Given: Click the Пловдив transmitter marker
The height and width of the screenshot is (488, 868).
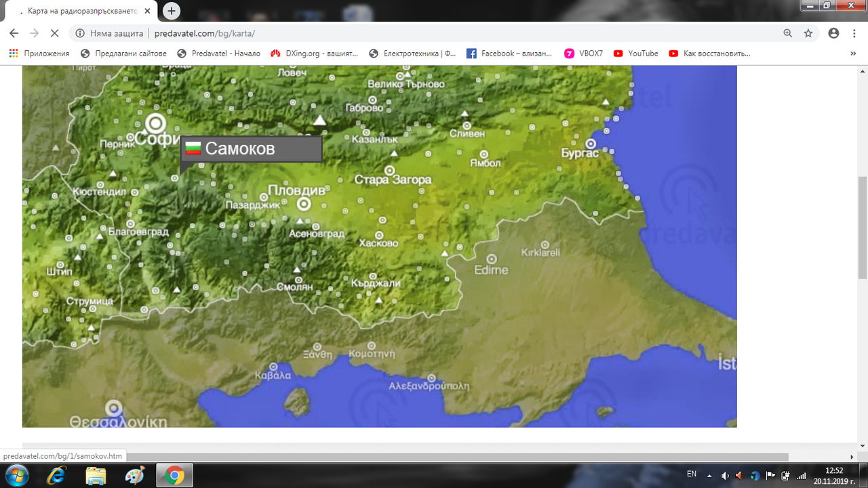Looking at the screenshot, I should pos(304,203).
